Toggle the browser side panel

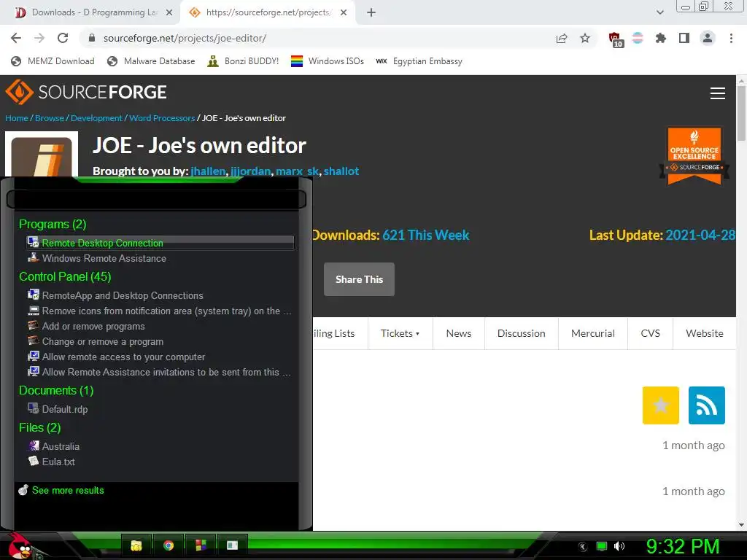point(684,38)
